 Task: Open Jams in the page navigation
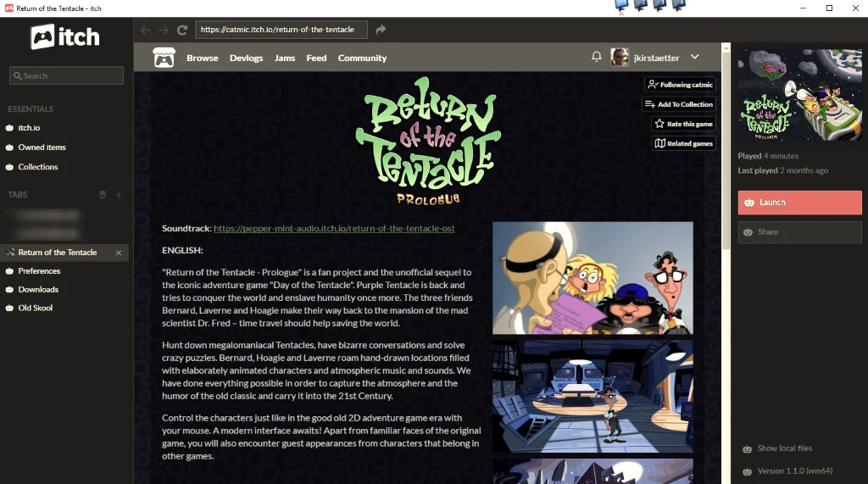tap(285, 58)
